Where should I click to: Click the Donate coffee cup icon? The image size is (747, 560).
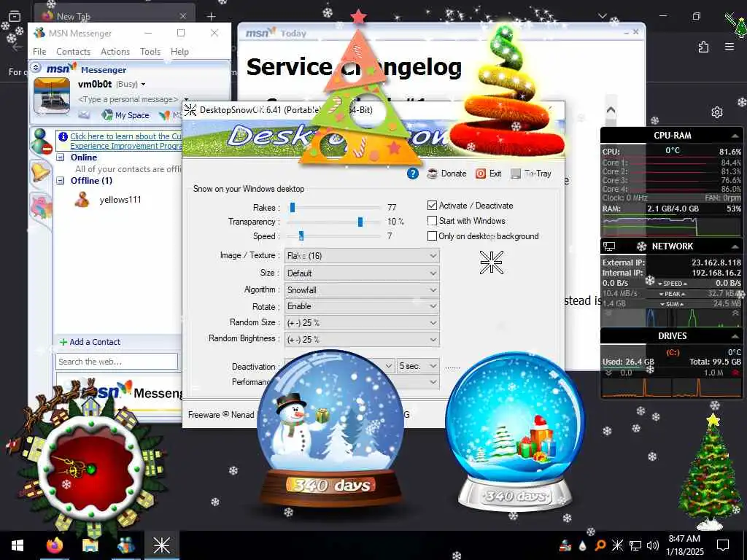point(433,174)
